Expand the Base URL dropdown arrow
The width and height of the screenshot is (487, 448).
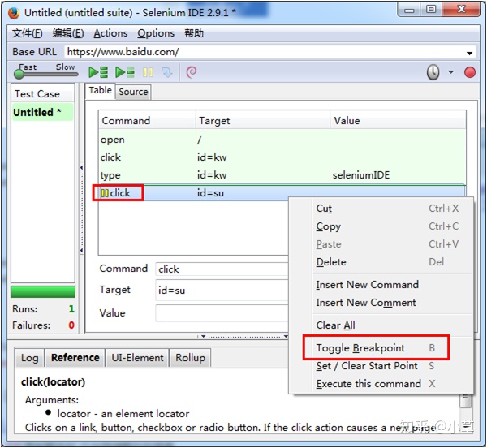[470, 53]
